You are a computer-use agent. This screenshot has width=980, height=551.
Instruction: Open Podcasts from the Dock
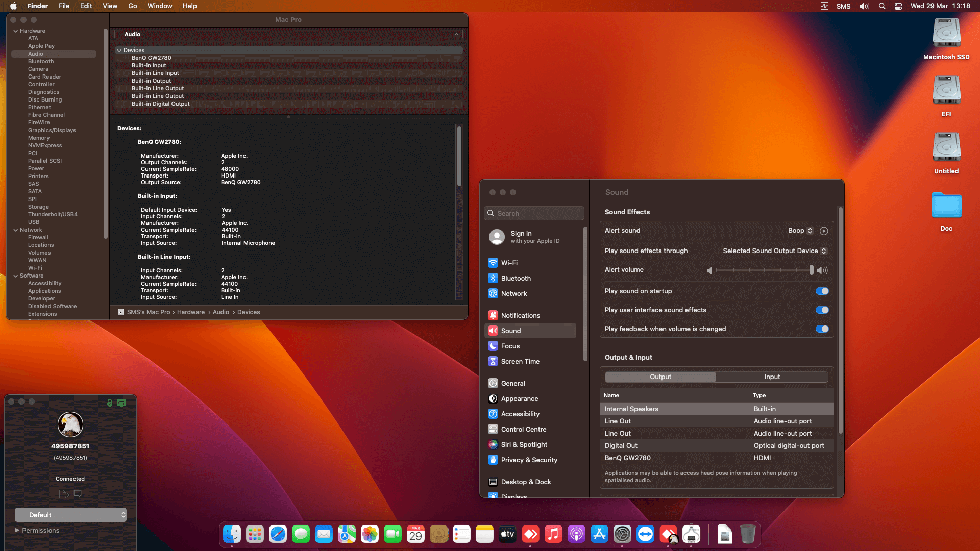pos(576,534)
